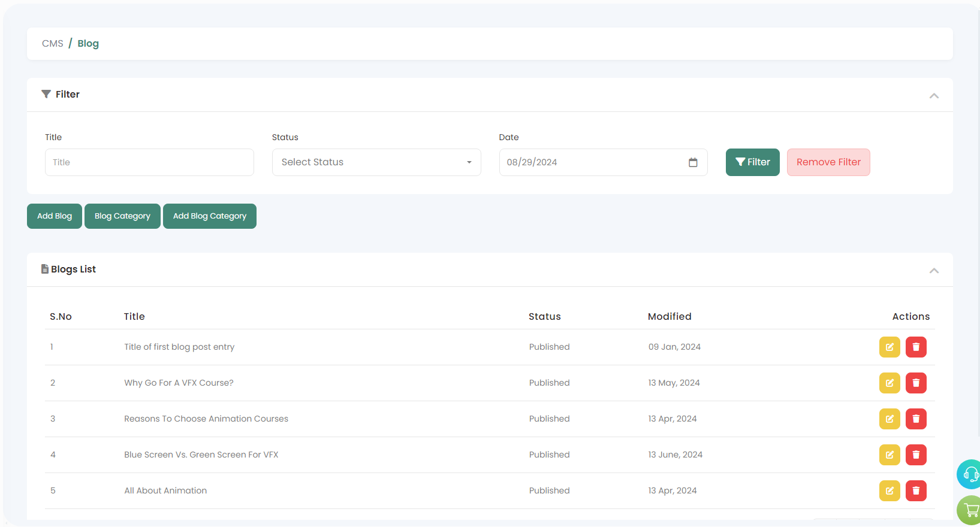Open the Blog Category page
Screen dimensions: 980x527
122,216
